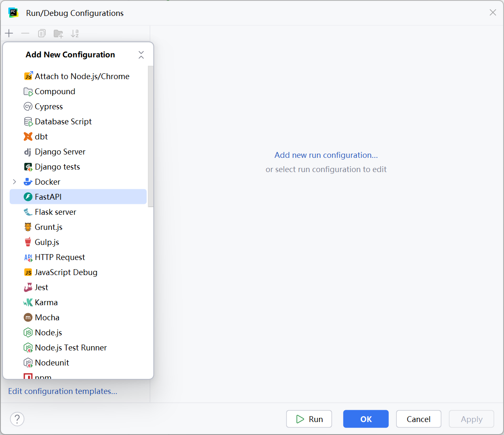The height and width of the screenshot is (435, 504).
Task: Open Edit configuration templates link
Action: coord(63,391)
